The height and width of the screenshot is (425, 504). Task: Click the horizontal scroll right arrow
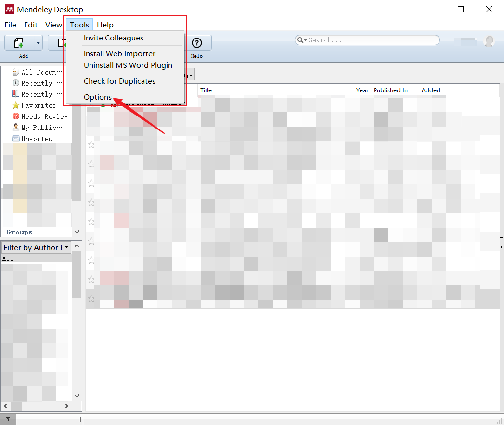click(x=66, y=406)
